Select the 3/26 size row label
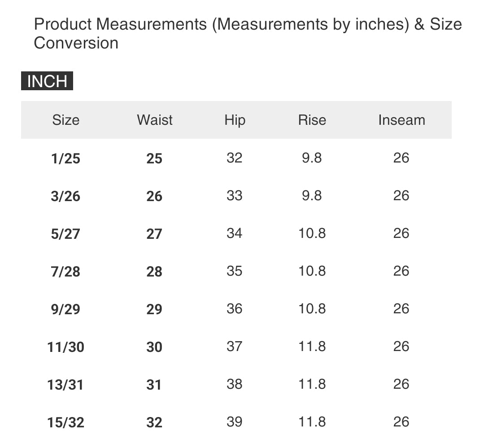 click(65, 196)
